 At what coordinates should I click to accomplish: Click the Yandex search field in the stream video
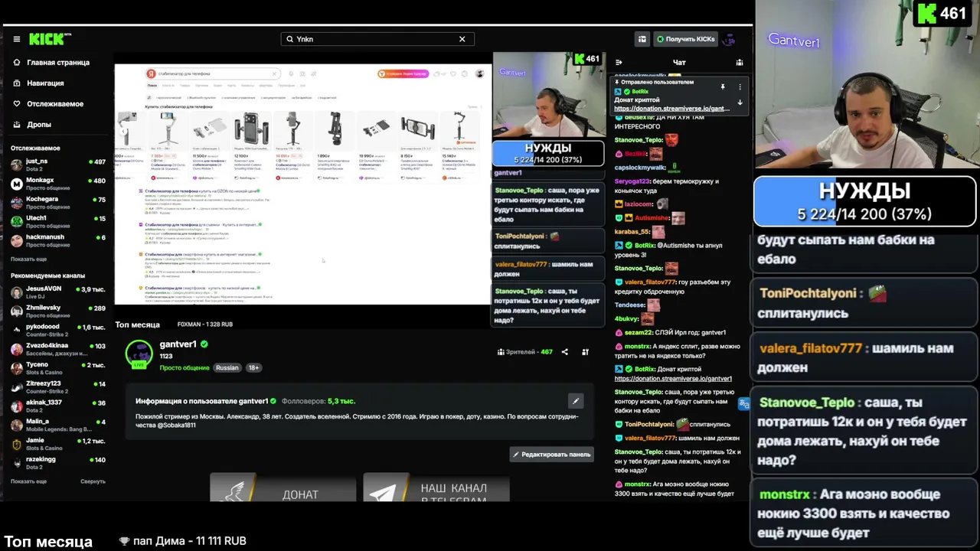point(213,73)
